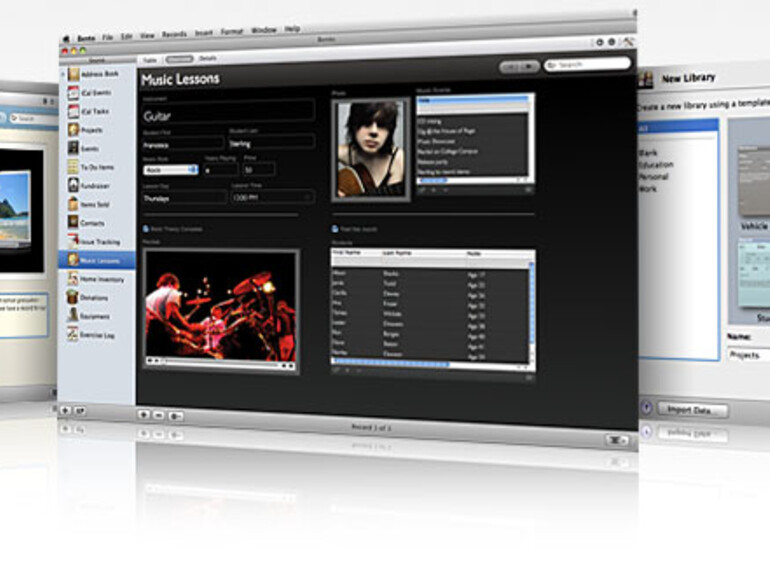Click the Import Data button
Viewport: 770px width, 578px height.
(693, 410)
